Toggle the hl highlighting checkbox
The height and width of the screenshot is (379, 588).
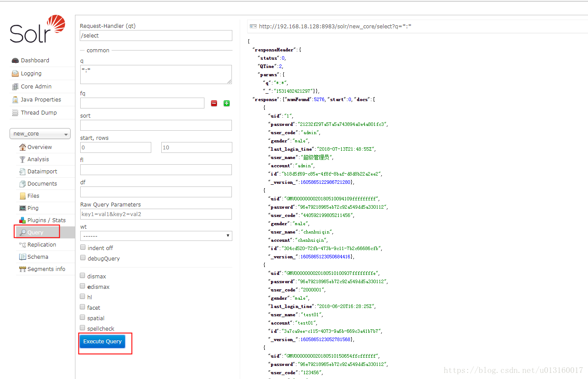click(82, 297)
